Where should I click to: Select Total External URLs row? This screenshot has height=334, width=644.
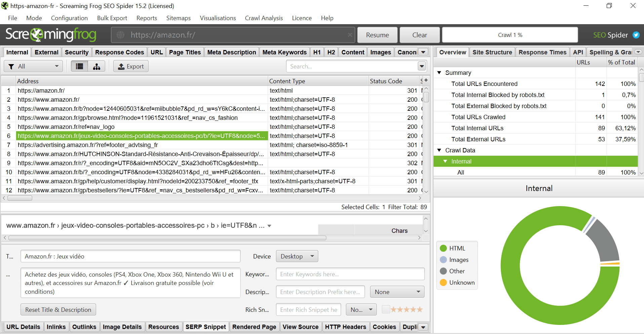[535, 139]
